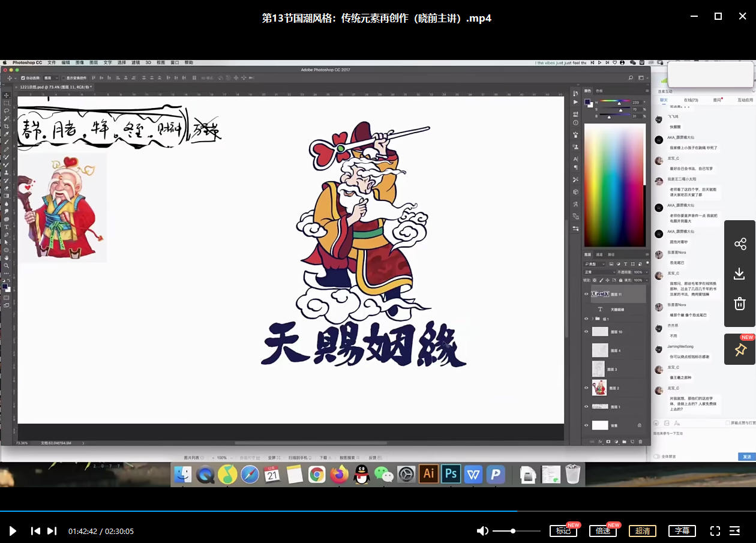The height and width of the screenshot is (543, 756).
Task: Click the 超清 quality button
Action: click(642, 531)
